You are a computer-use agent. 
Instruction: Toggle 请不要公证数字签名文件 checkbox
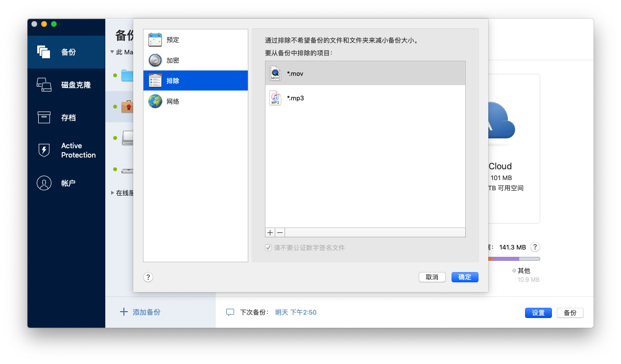pos(268,248)
